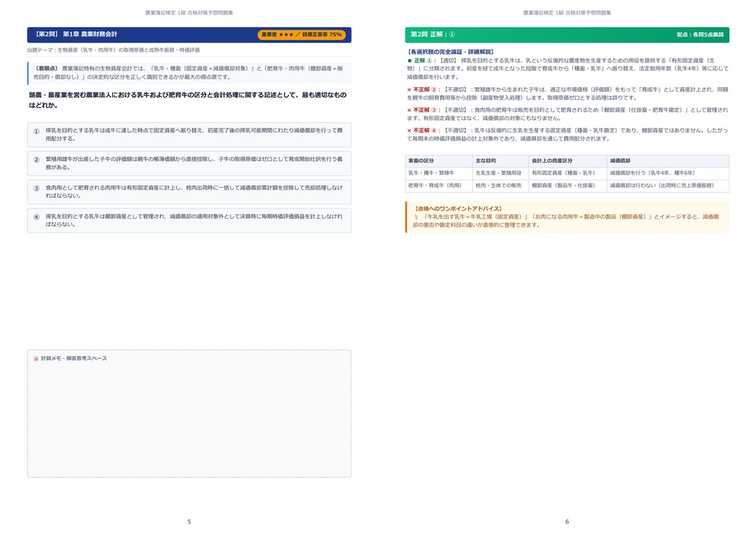The height and width of the screenshot is (535, 756).
Task: Click the 配点:各問5点換算 label
Action: tap(700, 35)
